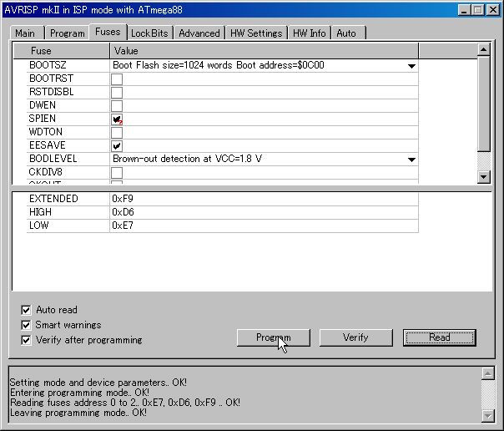Image resolution: width=504 pixels, height=431 pixels.
Task: Expand the BODLEVEL dropdown arrow
Action: click(411, 160)
